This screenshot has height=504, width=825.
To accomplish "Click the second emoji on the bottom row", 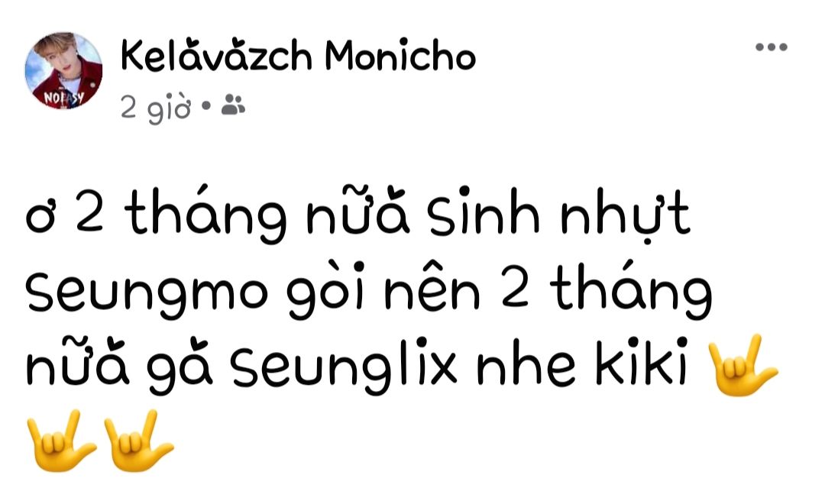I will [139, 441].
